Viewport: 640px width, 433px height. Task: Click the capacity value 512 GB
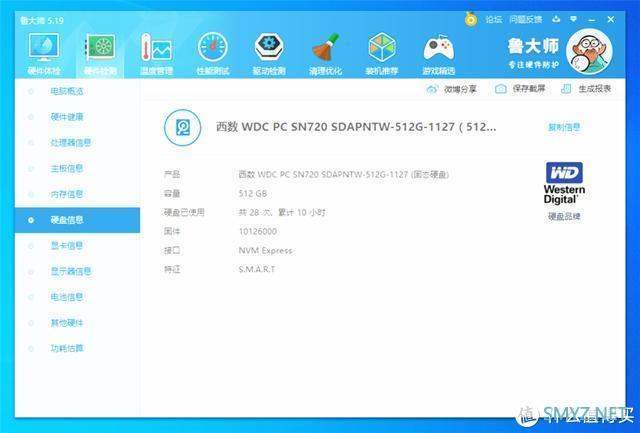point(253,193)
